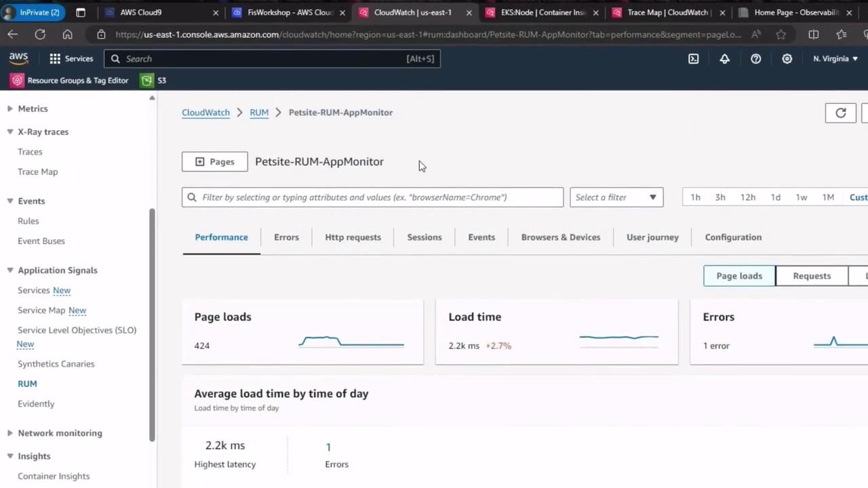Go to CloudWatch breadcrumb link
The image size is (868, 488).
pos(205,113)
